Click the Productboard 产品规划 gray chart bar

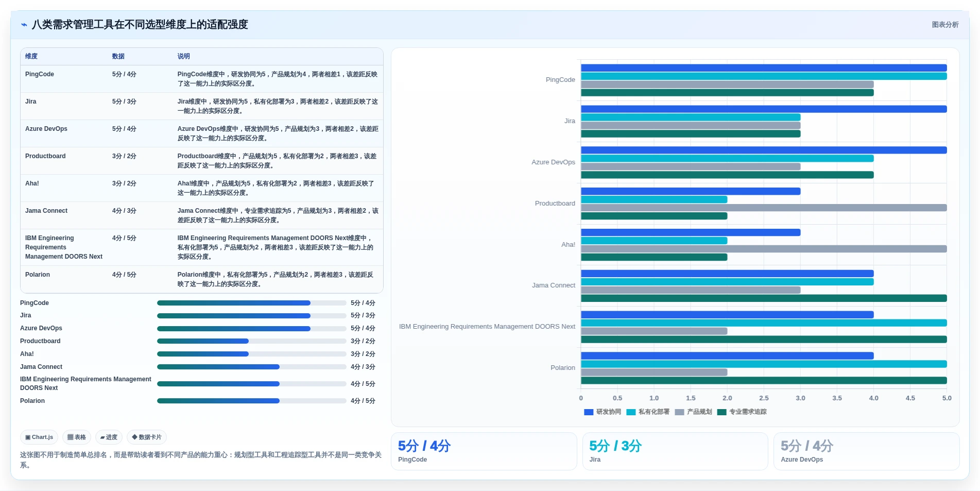point(764,208)
